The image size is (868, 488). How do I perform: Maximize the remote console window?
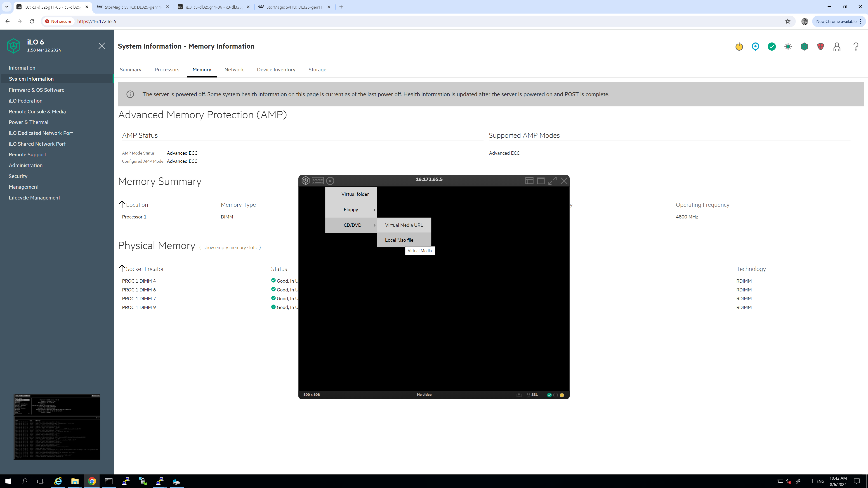(x=541, y=181)
